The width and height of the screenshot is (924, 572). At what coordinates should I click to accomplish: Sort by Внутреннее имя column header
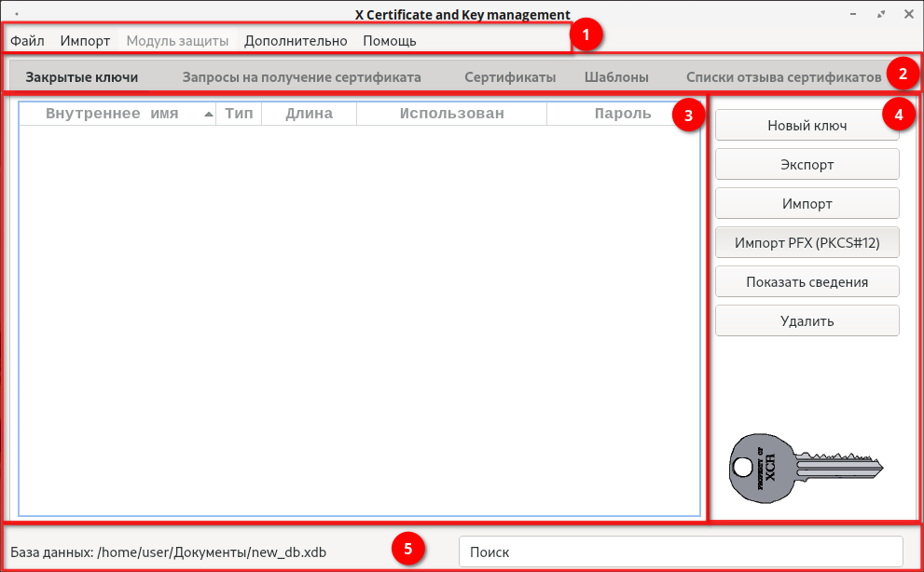point(112,114)
